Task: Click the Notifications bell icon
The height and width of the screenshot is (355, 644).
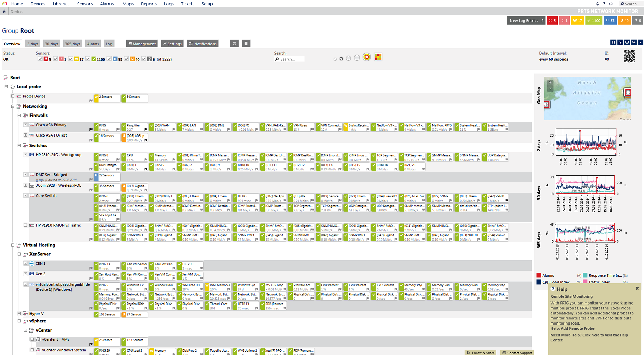Action: click(202, 43)
